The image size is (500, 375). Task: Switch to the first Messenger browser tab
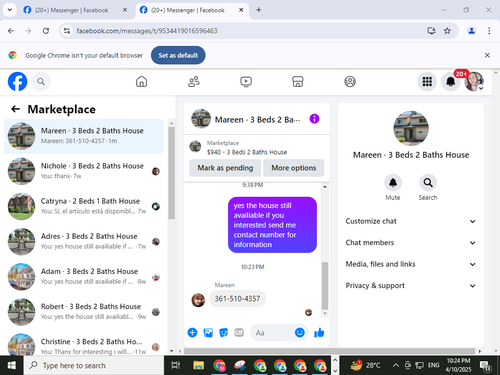pyautogui.click(x=75, y=10)
